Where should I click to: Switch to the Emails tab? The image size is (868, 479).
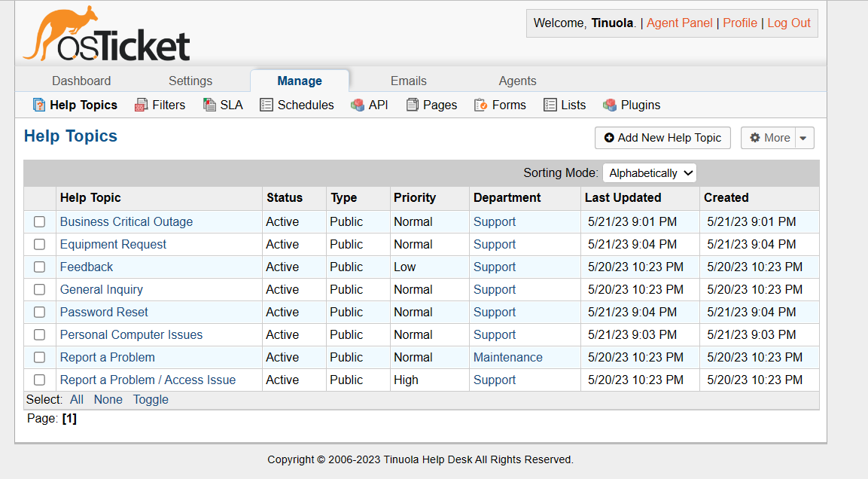408,81
